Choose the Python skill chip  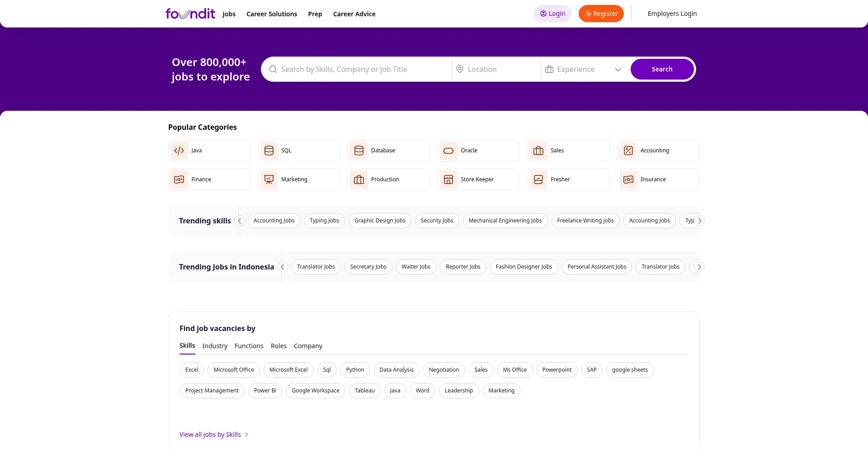[x=355, y=370]
